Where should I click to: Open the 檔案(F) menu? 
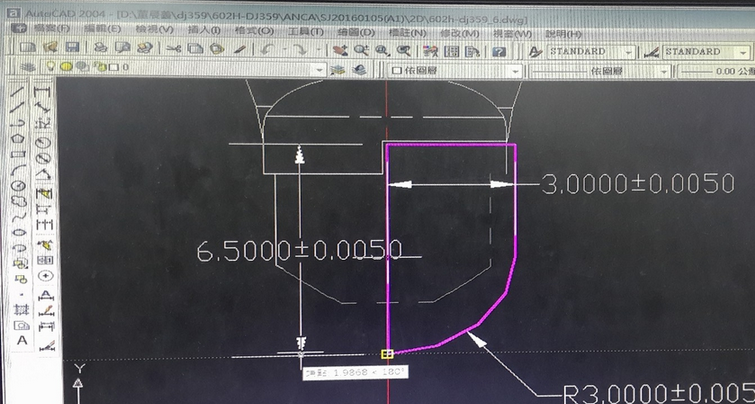point(50,30)
